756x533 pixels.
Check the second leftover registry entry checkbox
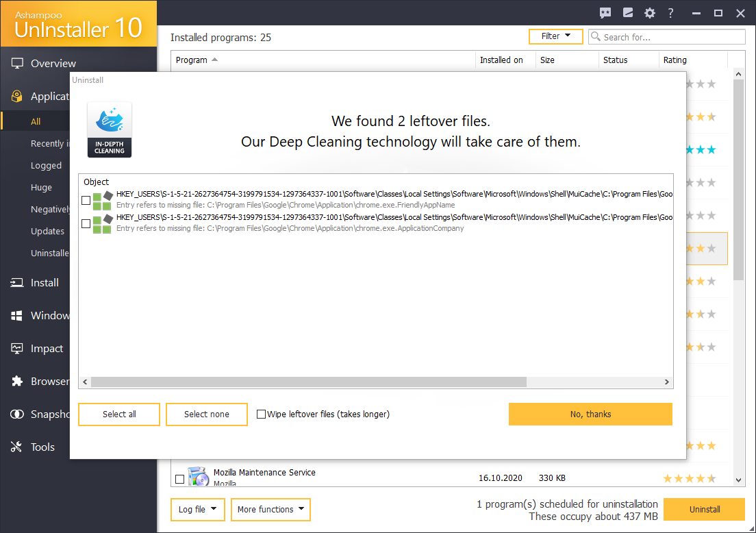point(86,223)
